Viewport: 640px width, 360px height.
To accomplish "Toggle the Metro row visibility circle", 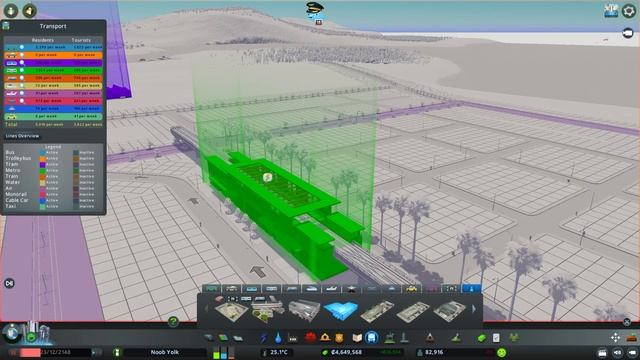I will (22, 70).
